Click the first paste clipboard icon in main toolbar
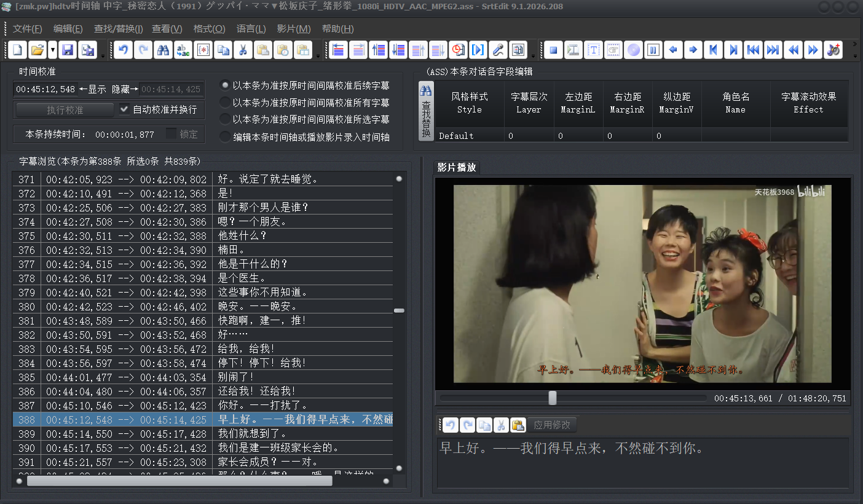 pos(263,50)
